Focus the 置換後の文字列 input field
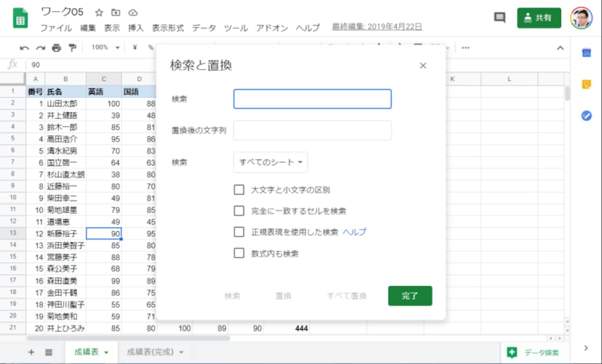Screen dimensions: 602x364 click(x=313, y=130)
